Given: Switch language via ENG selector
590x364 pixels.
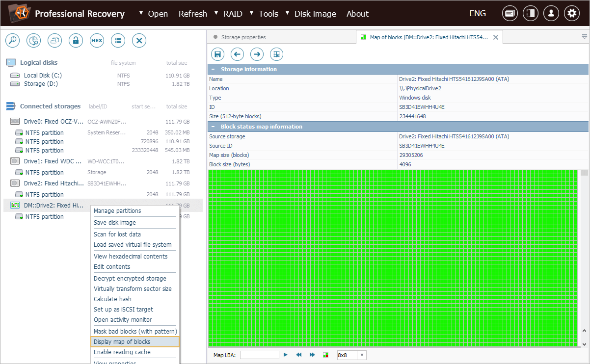Looking at the screenshot, I should (478, 13).
